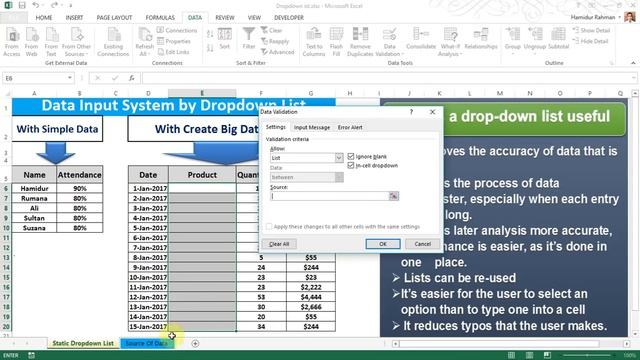Open the FORMULAS ribbon tab
This screenshot has width=640, height=360.
160,18
